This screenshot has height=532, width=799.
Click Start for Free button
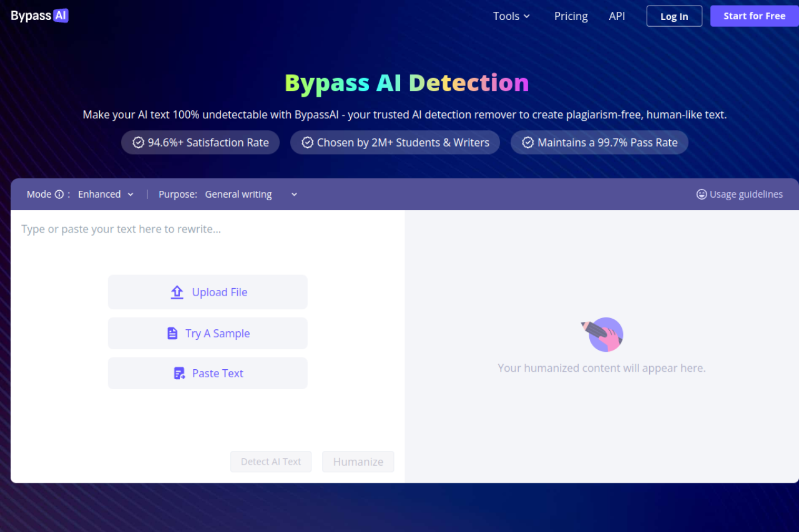click(754, 16)
